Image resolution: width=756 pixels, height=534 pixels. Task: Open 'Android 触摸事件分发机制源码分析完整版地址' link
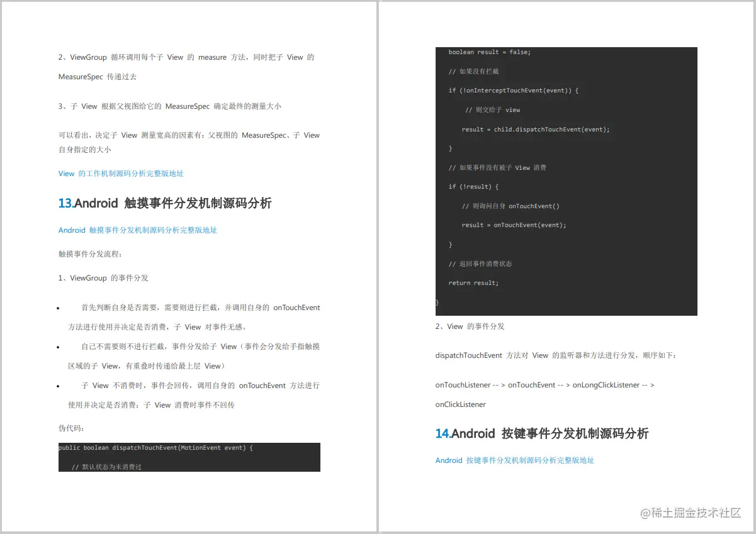click(x=138, y=230)
